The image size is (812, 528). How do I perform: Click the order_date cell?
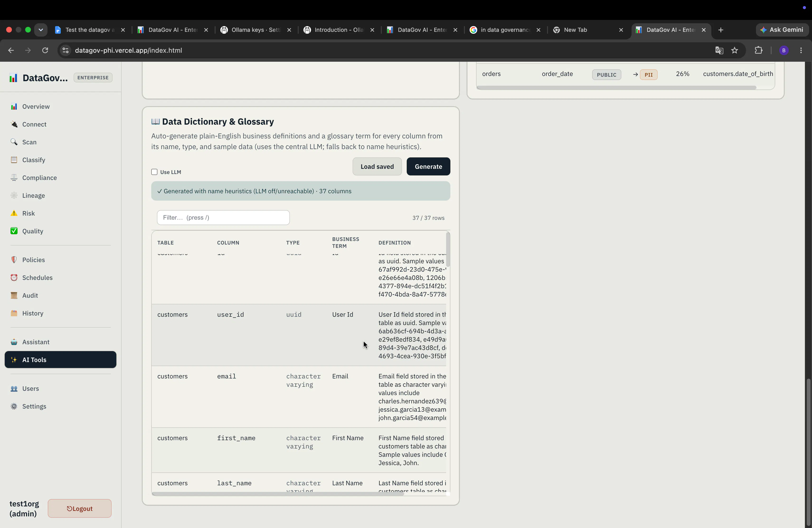point(557,74)
